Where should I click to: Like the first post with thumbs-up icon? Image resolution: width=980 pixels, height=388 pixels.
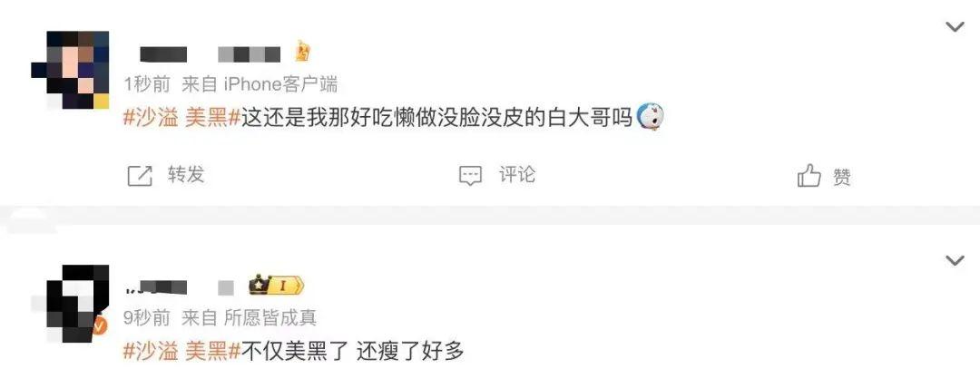tap(808, 176)
